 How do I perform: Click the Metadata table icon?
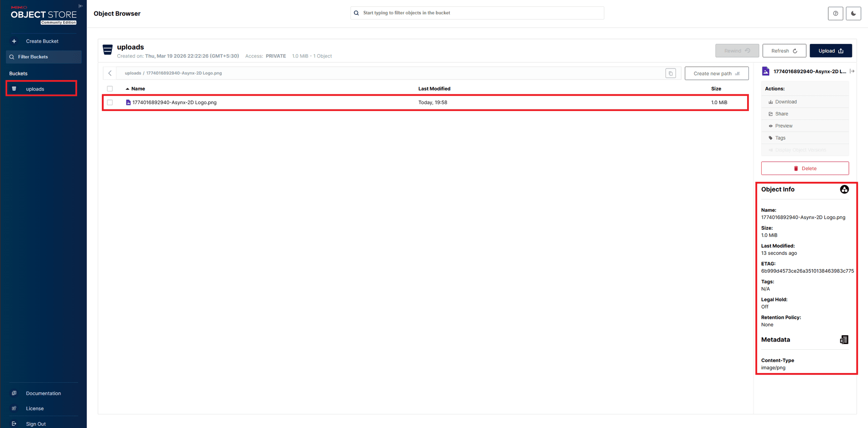point(844,340)
